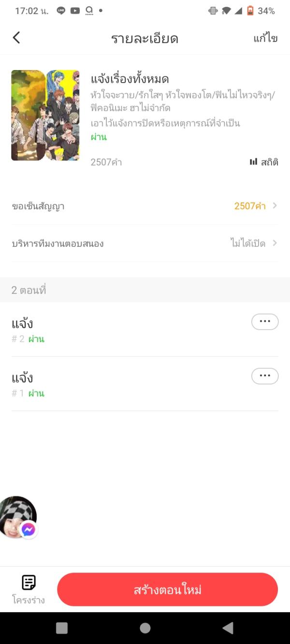Tap the 2507คำ contract word count
Screen dimensions: 290x644
click(x=250, y=206)
